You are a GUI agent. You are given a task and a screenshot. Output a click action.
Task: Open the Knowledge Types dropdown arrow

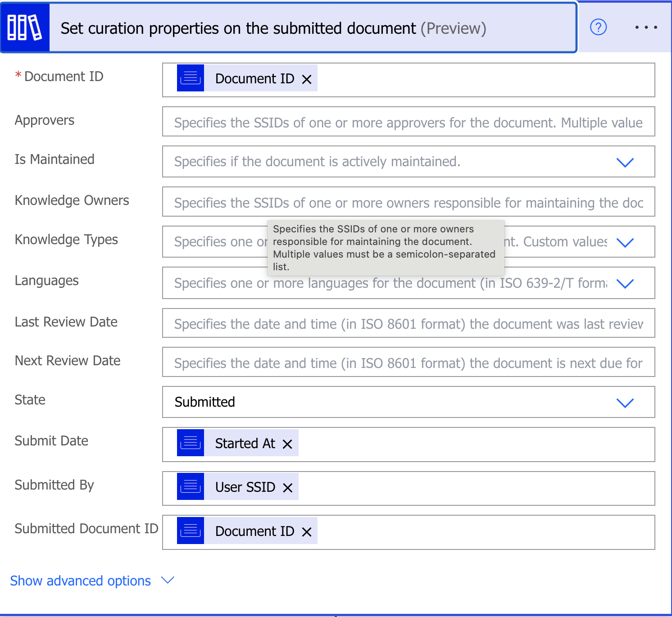tap(625, 242)
